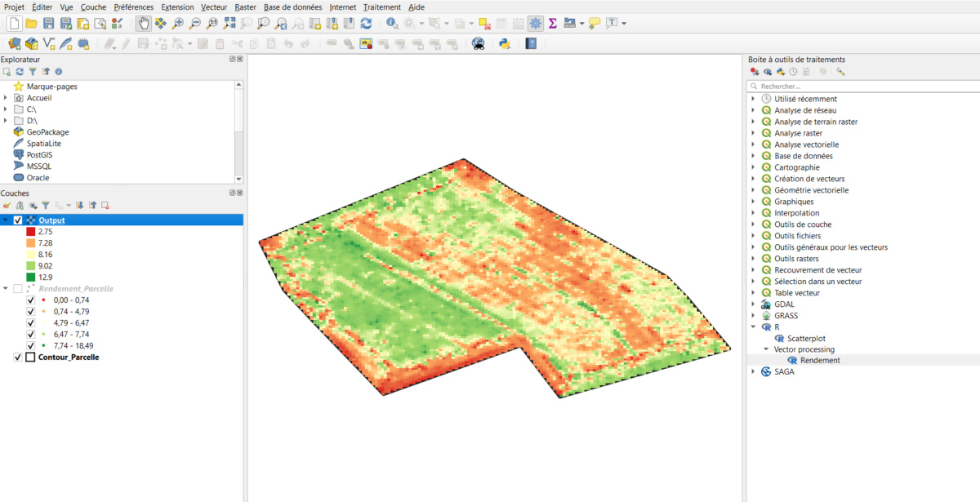This screenshot has width=980, height=502.
Task: Click the Zoom In magnifier tool
Action: pos(178,23)
